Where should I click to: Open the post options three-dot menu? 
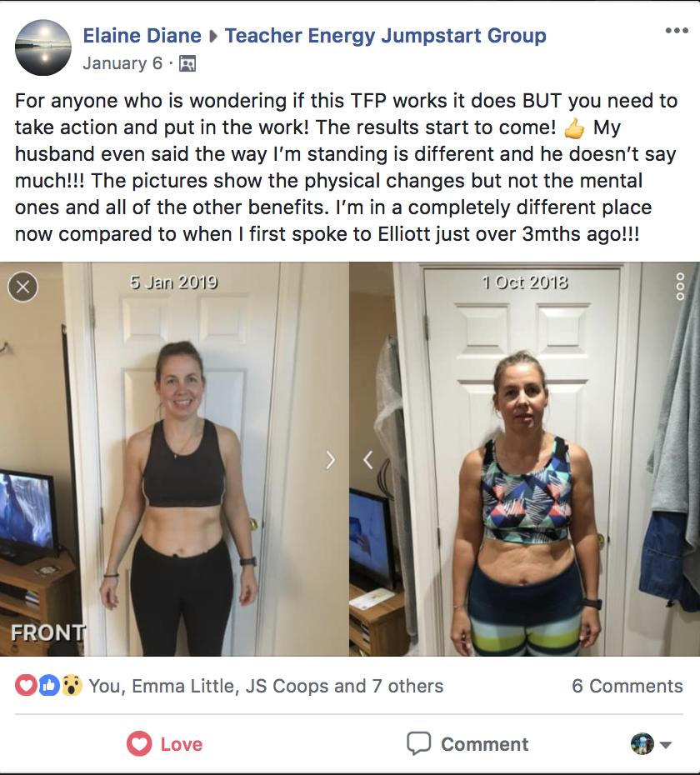click(x=677, y=31)
